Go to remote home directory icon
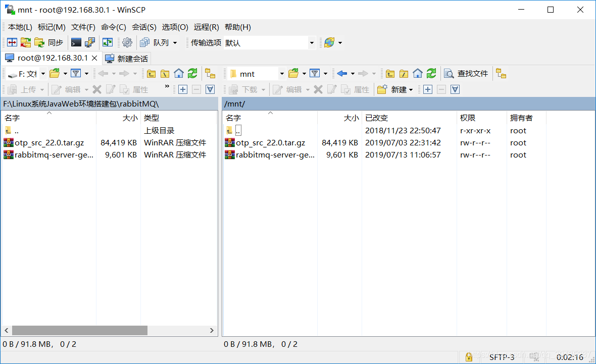596x364 pixels. pyautogui.click(x=417, y=73)
